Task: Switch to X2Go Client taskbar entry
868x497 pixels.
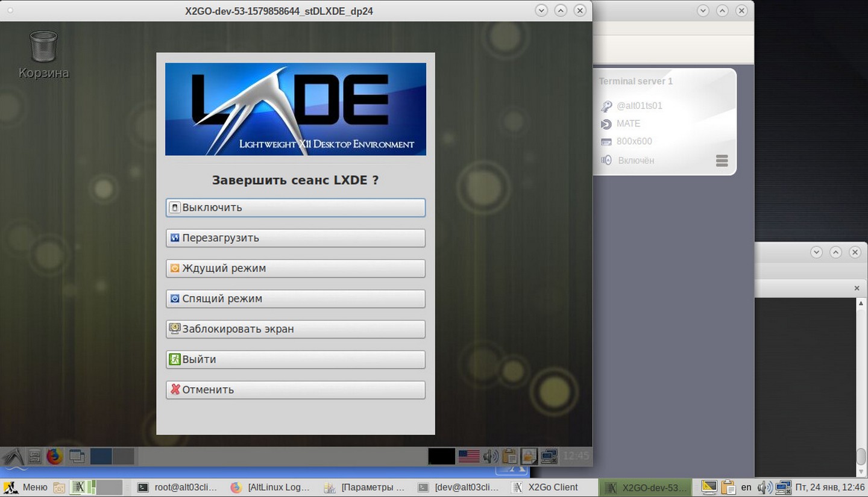Action: [x=552, y=487]
